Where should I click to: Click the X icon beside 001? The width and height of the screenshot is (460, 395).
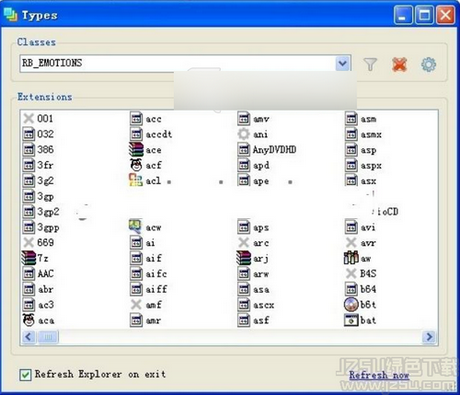(29, 118)
